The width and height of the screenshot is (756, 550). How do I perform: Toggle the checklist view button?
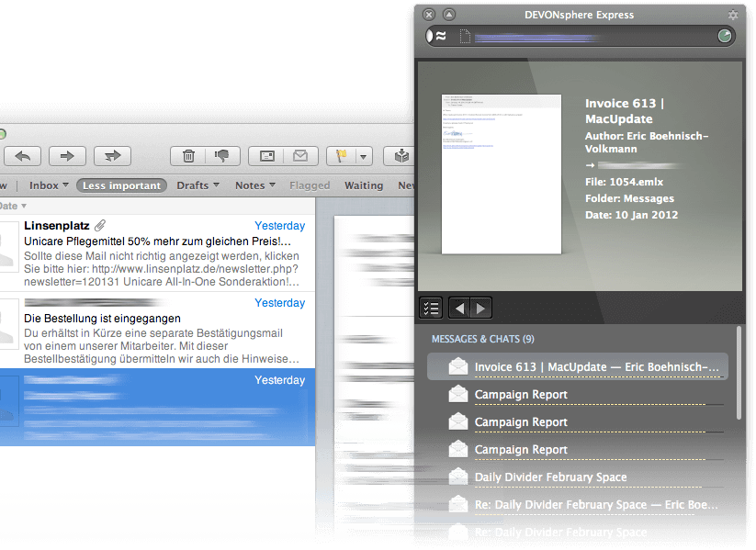(x=430, y=308)
